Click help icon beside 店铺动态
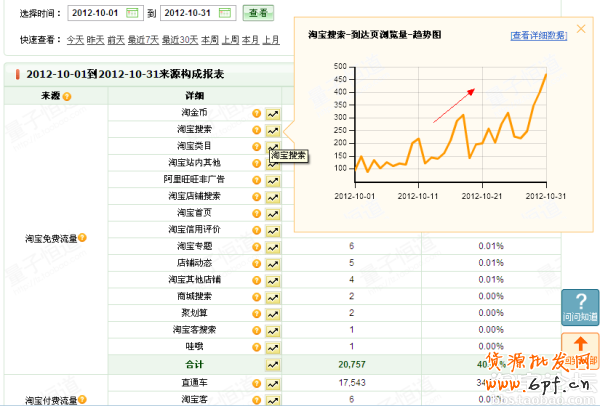 (256, 263)
